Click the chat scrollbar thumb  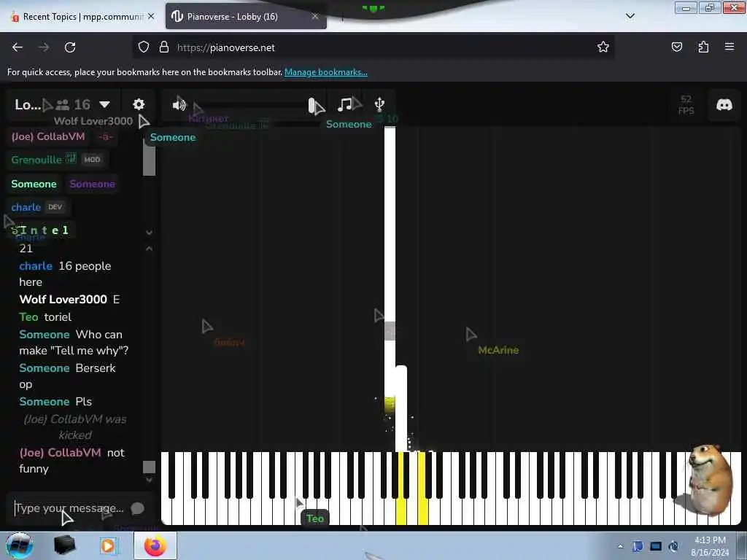point(149,467)
